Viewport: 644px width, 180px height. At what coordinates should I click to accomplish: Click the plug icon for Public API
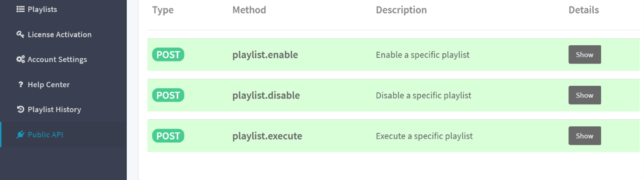[20, 135]
